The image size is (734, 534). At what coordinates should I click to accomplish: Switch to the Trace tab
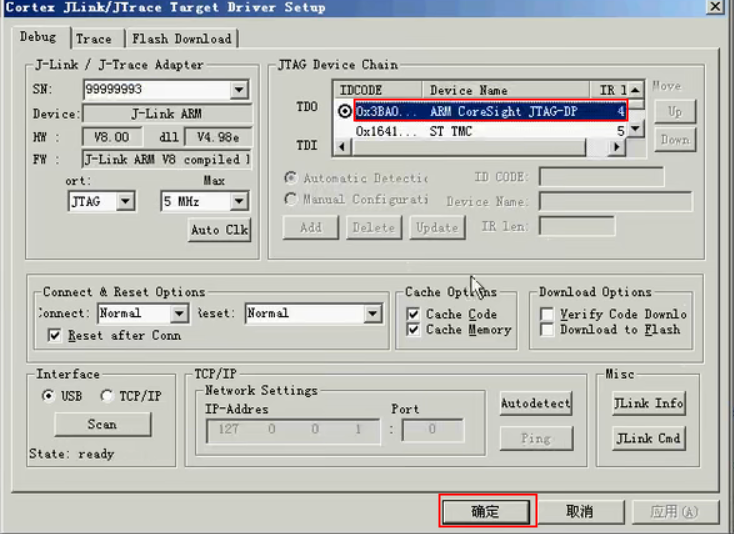coord(94,38)
